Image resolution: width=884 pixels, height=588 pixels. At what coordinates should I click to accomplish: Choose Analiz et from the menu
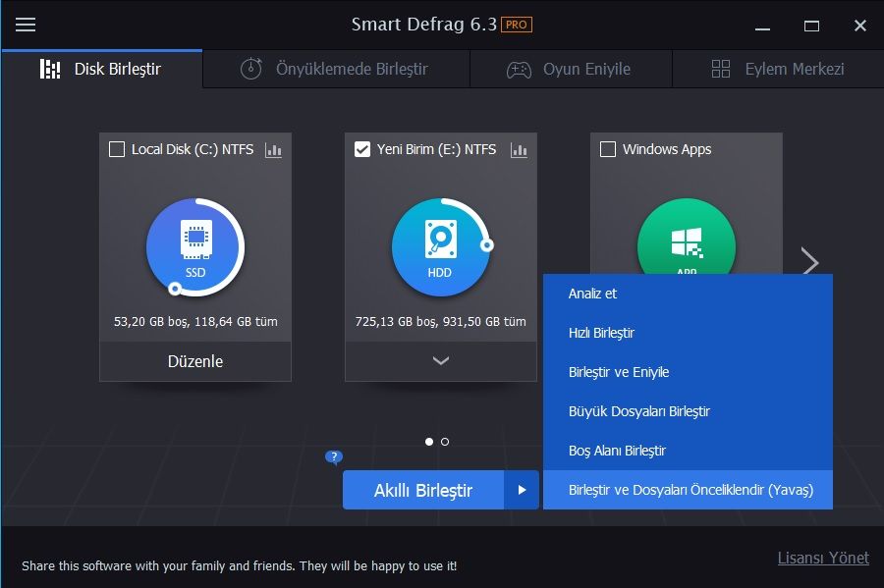click(688, 294)
